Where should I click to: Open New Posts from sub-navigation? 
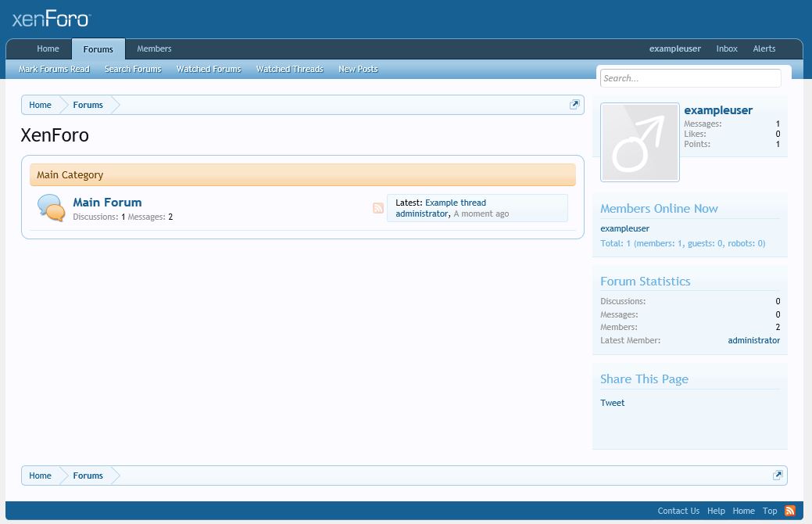(358, 69)
